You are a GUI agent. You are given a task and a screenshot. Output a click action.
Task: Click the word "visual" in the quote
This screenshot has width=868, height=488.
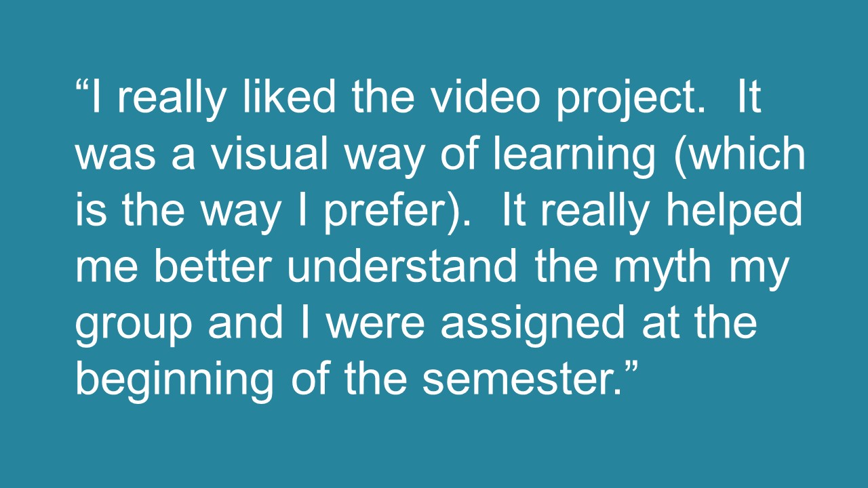pos(268,154)
